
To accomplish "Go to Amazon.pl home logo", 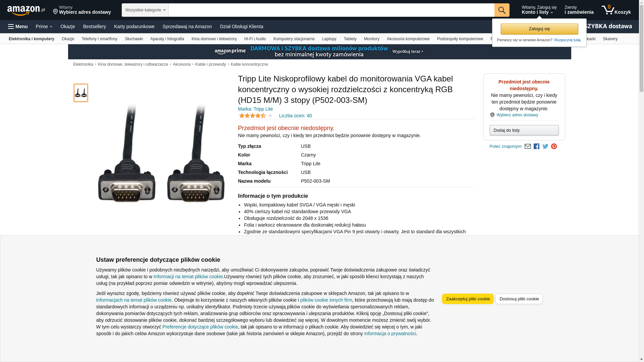I will (x=26, y=10).
